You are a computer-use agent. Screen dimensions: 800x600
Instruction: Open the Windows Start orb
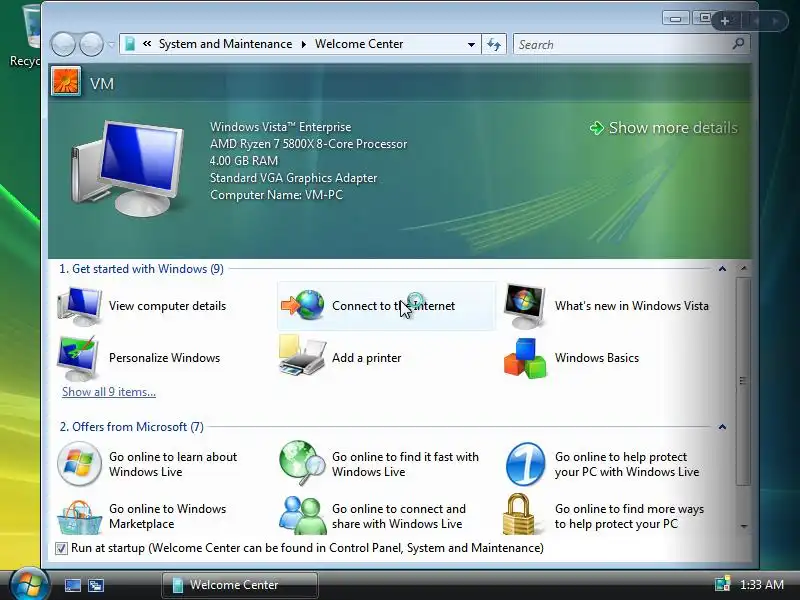coord(30,584)
